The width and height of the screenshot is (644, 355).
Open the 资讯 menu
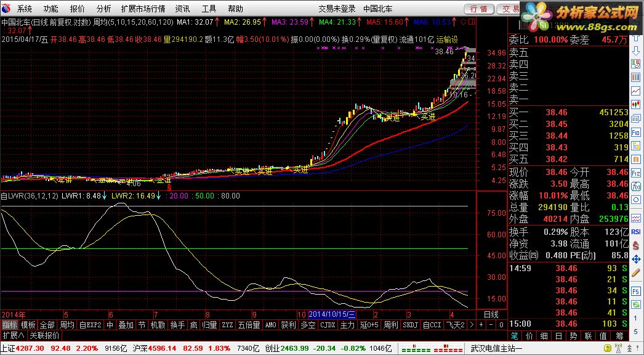[x=182, y=9]
